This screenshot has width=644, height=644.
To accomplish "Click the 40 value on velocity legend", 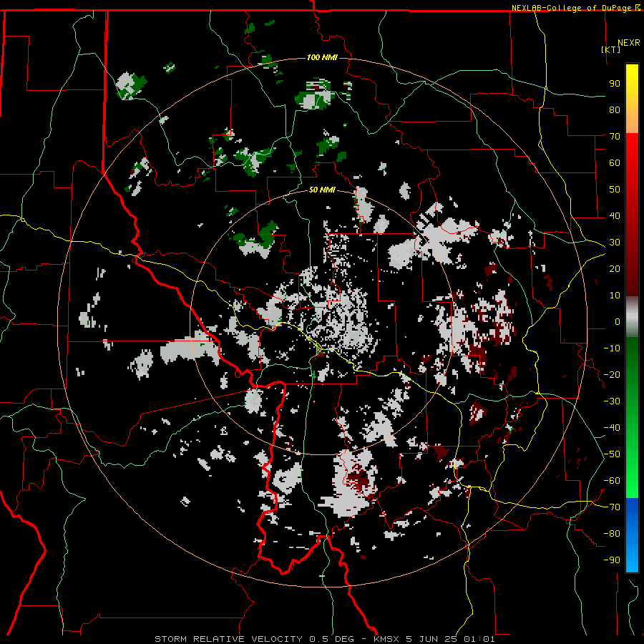I will coord(615,216).
